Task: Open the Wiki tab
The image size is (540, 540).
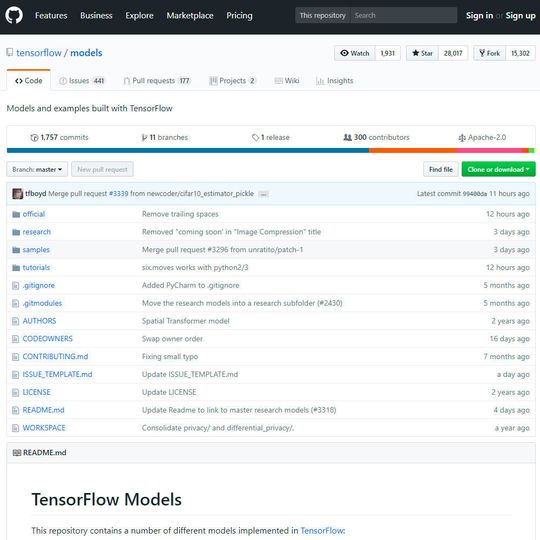Action: click(287, 81)
